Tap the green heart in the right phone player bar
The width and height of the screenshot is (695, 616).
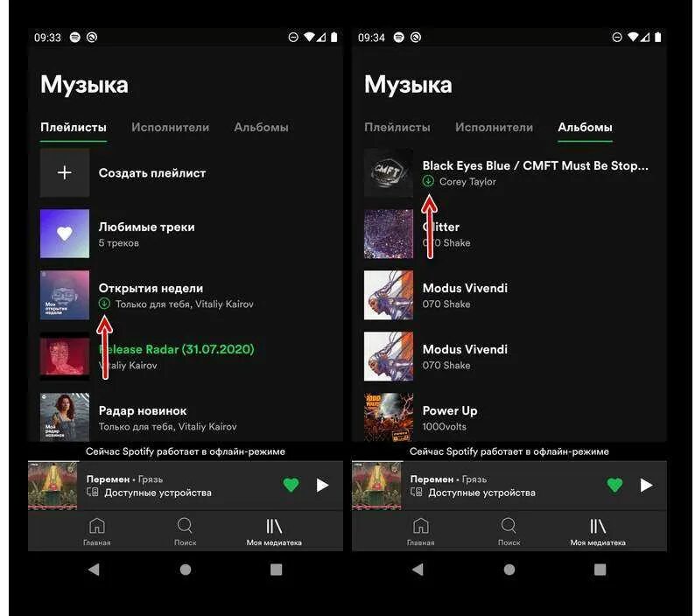[x=614, y=485]
